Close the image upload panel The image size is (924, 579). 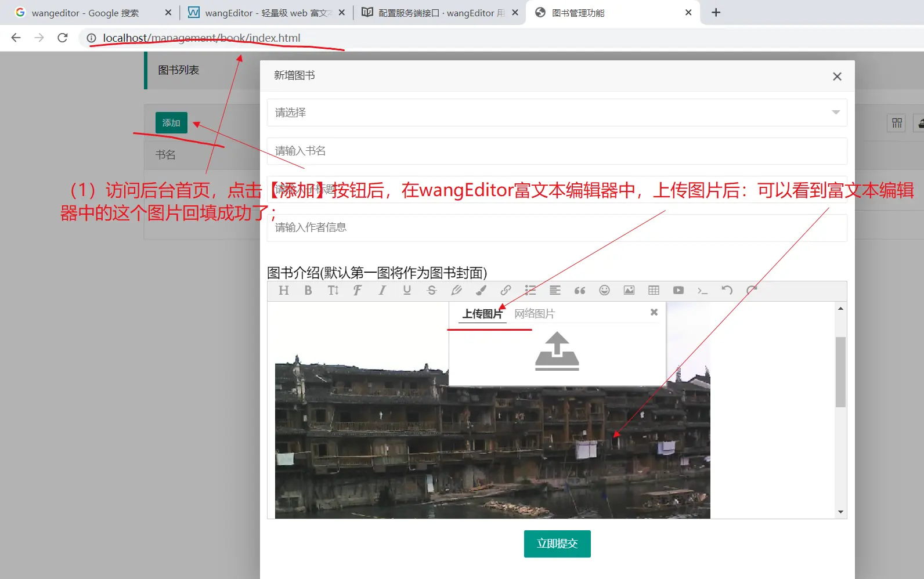click(654, 312)
